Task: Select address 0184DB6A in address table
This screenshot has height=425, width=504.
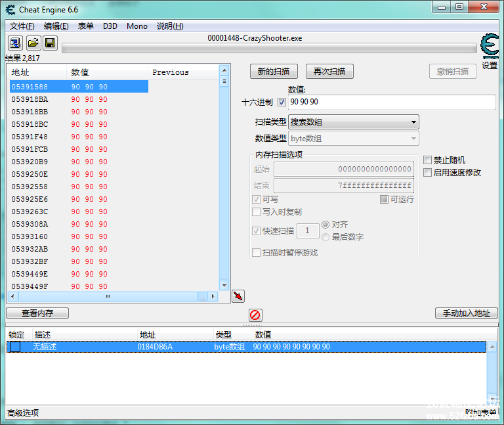Action: pos(155,347)
